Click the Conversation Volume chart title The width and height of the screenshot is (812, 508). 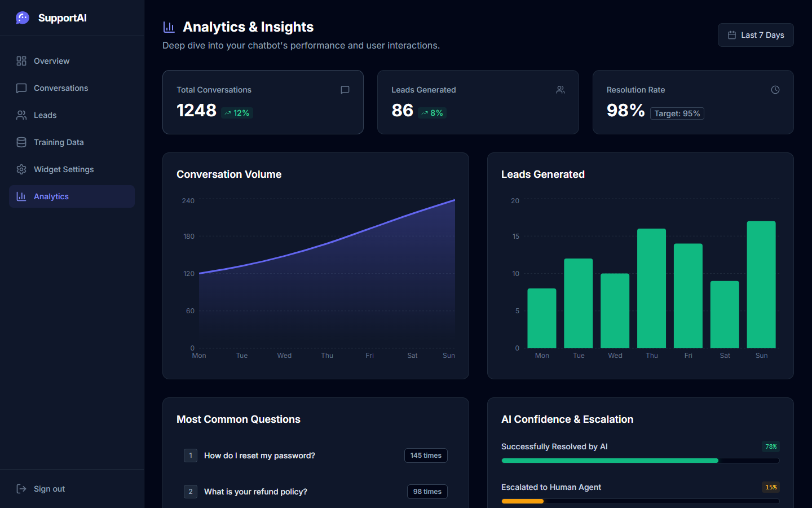coord(229,174)
